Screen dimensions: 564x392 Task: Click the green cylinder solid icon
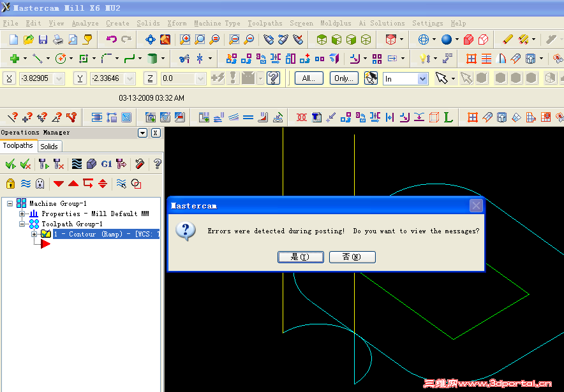coord(152,58)
